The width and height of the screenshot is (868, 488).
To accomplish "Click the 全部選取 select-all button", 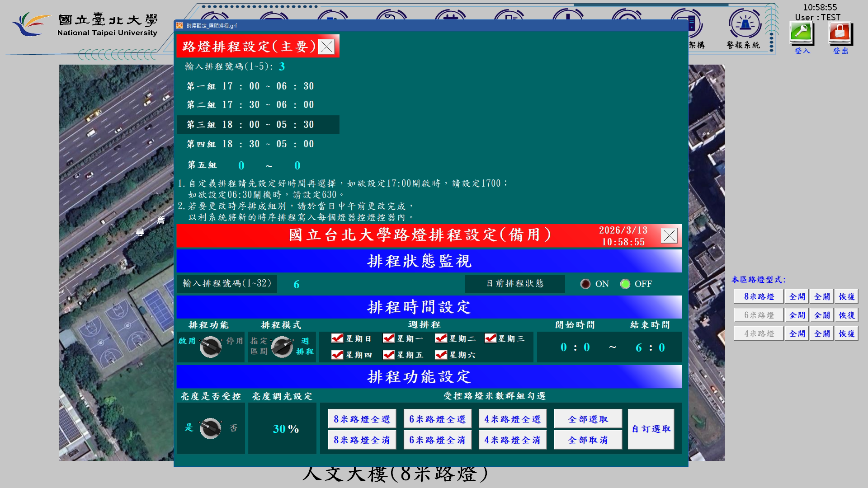I will tap(588, 419).
